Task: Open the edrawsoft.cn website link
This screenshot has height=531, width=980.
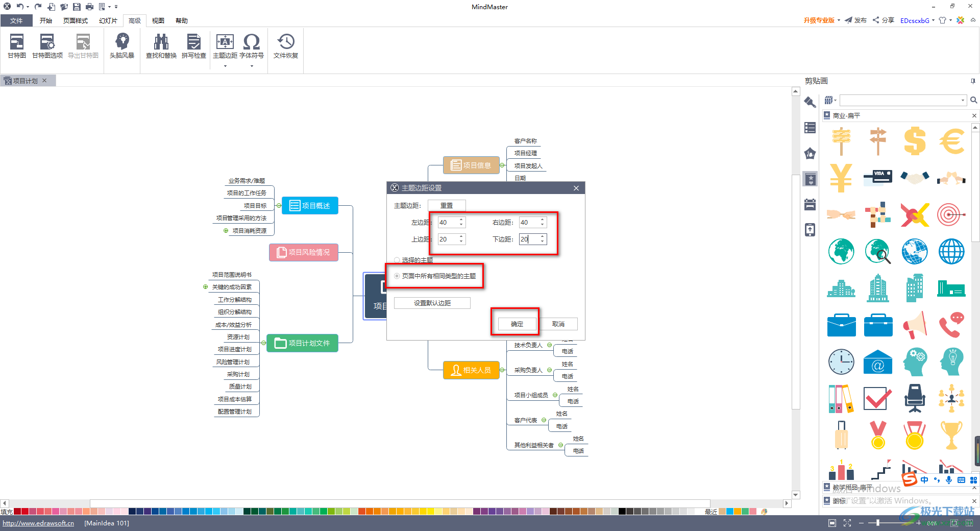Action: [38, 523]
